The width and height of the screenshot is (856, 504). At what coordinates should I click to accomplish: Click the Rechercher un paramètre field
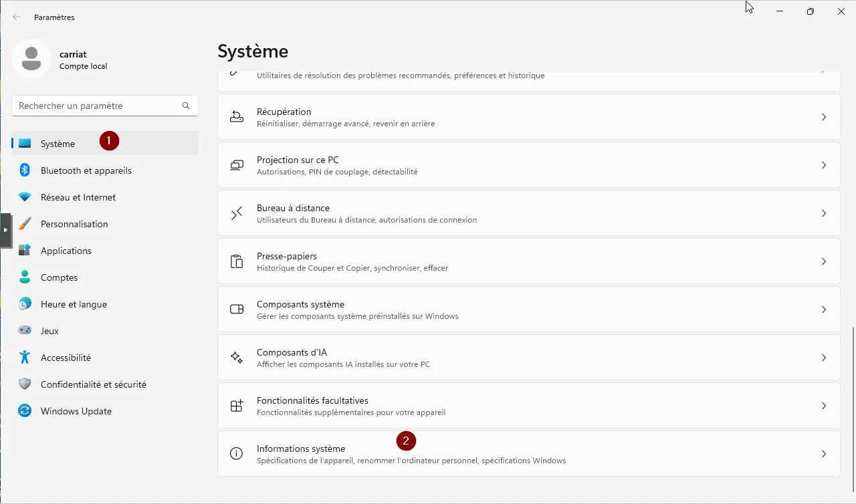point(97,106)
